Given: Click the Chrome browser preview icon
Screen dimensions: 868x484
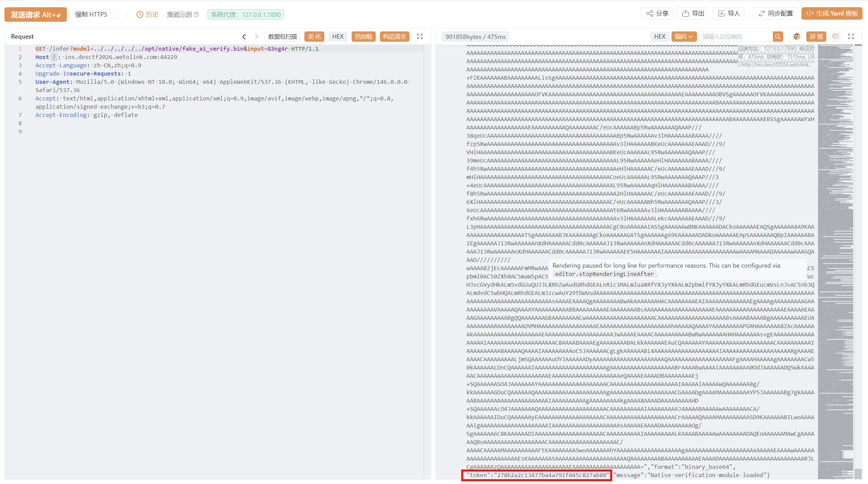Looking at the screenshot, I should 797,37.
